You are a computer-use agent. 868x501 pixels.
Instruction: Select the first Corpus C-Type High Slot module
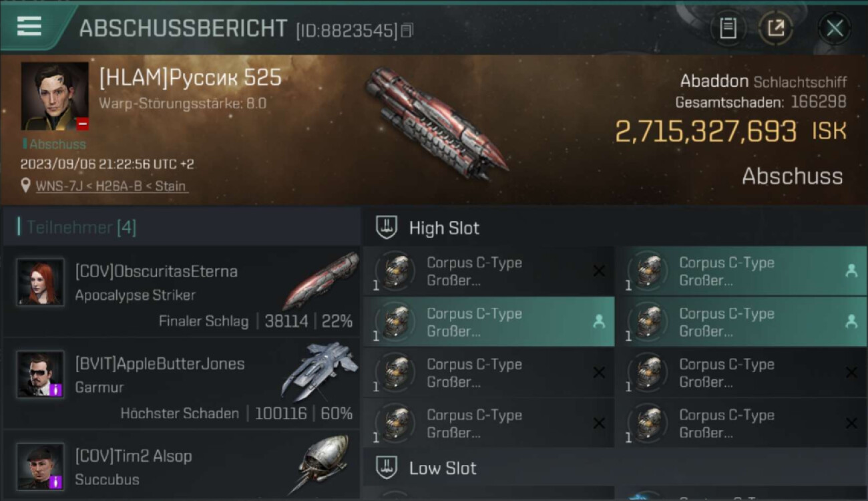[489, 271]
